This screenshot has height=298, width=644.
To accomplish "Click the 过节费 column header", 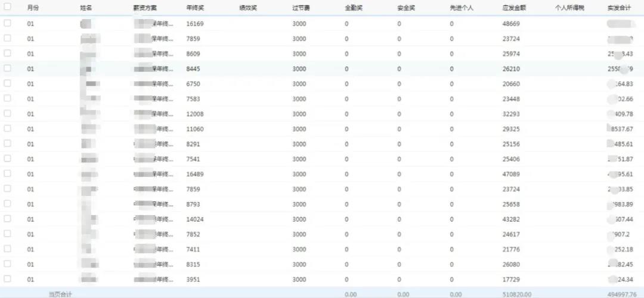I will pyautogui.click(x=301, y=8).
